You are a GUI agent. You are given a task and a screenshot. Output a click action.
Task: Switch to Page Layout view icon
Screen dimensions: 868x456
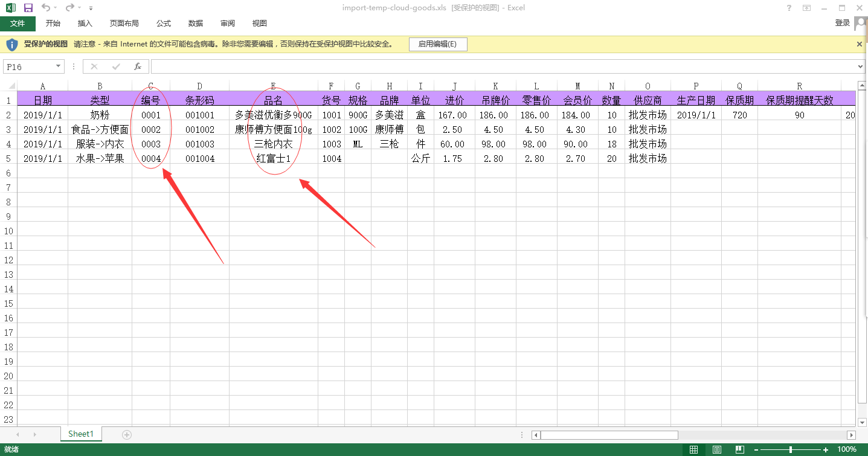tap(716, 449)
